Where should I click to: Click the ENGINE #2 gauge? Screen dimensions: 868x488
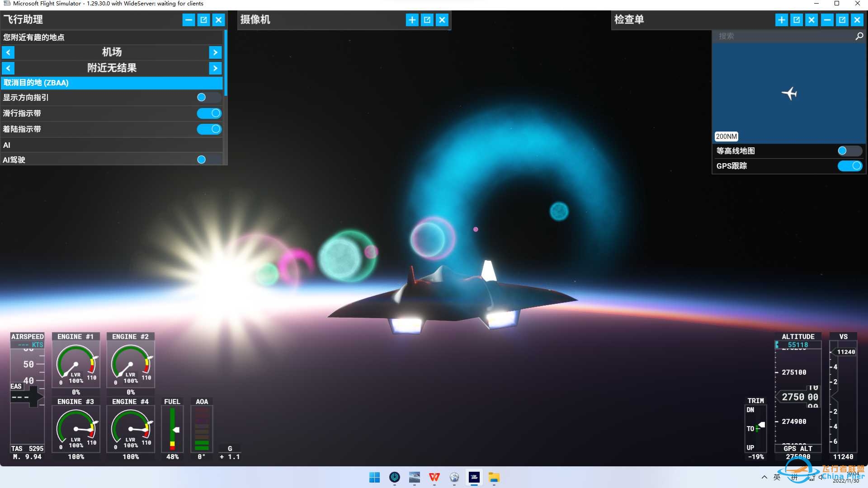[131, 364]
